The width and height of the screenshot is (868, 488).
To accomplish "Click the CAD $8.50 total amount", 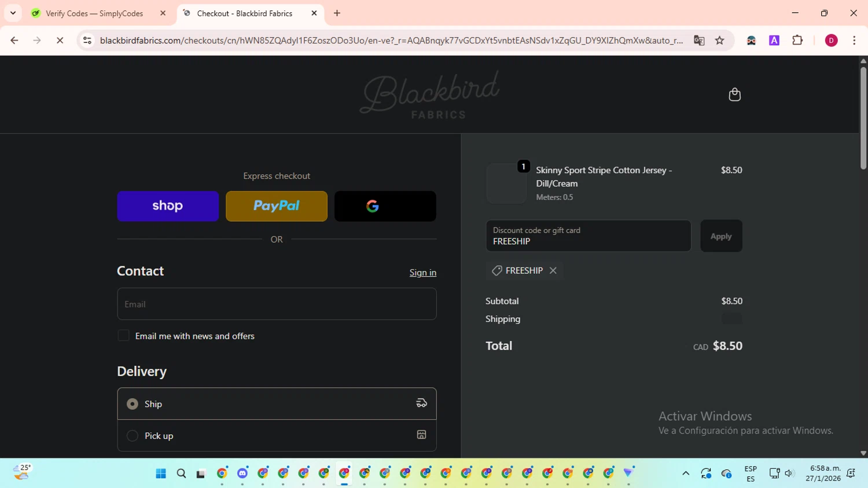I will [718, 346].
